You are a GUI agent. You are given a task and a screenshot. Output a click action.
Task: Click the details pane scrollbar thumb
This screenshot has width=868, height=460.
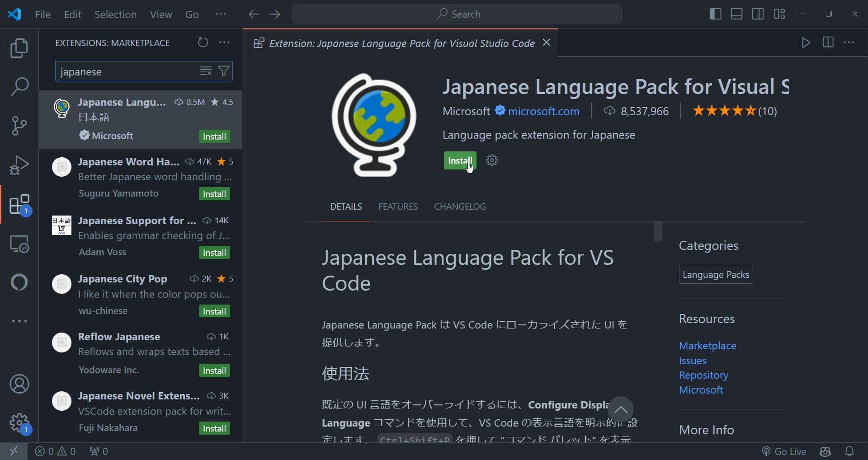click(658, 231)
